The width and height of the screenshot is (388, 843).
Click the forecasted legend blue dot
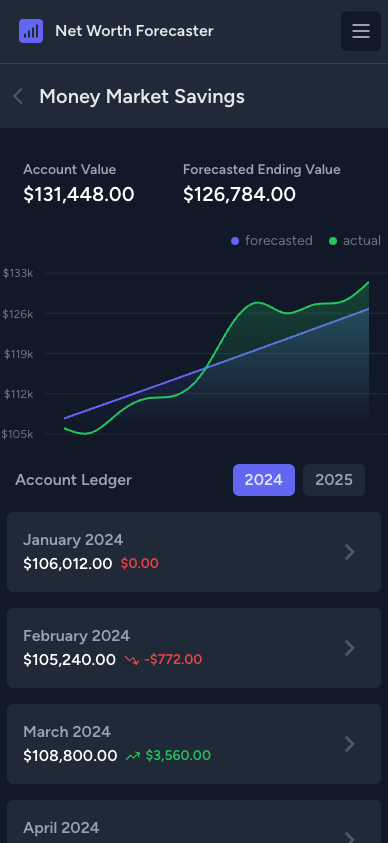(235, 241)
